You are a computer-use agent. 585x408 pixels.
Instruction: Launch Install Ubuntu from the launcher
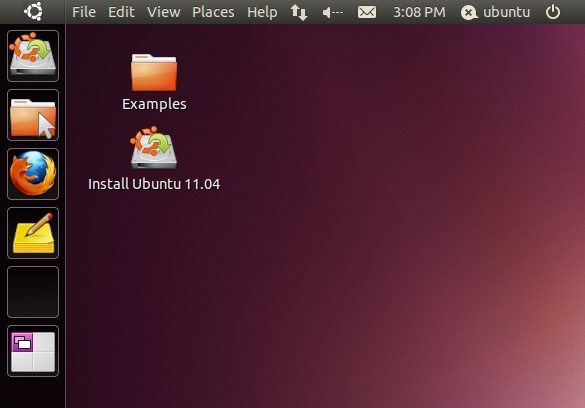(x=33, y=56)
